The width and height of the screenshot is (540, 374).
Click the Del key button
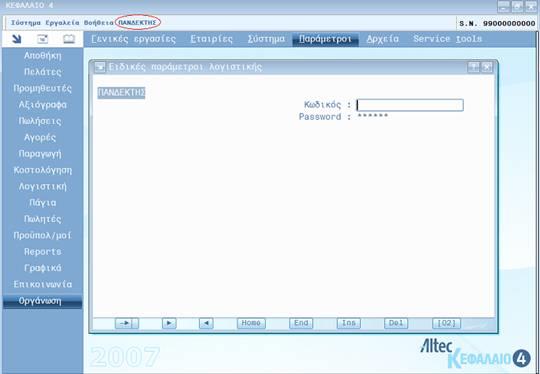point(396,323)
